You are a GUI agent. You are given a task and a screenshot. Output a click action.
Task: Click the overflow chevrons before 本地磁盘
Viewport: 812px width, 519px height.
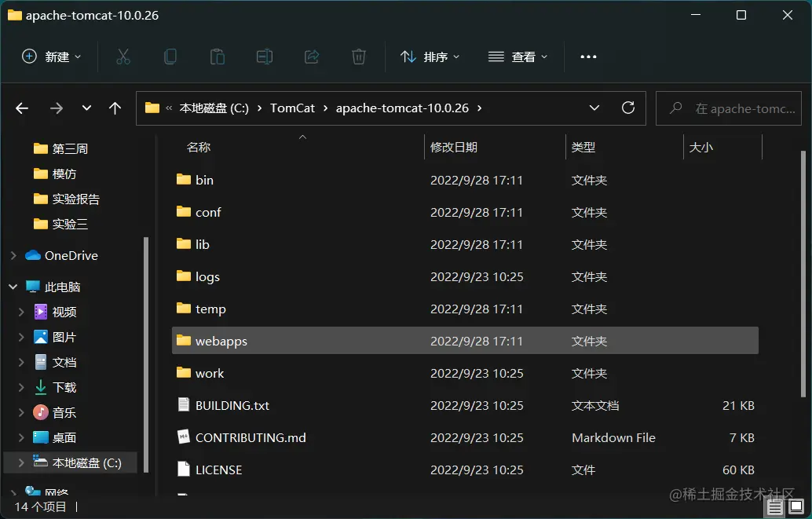169,108
